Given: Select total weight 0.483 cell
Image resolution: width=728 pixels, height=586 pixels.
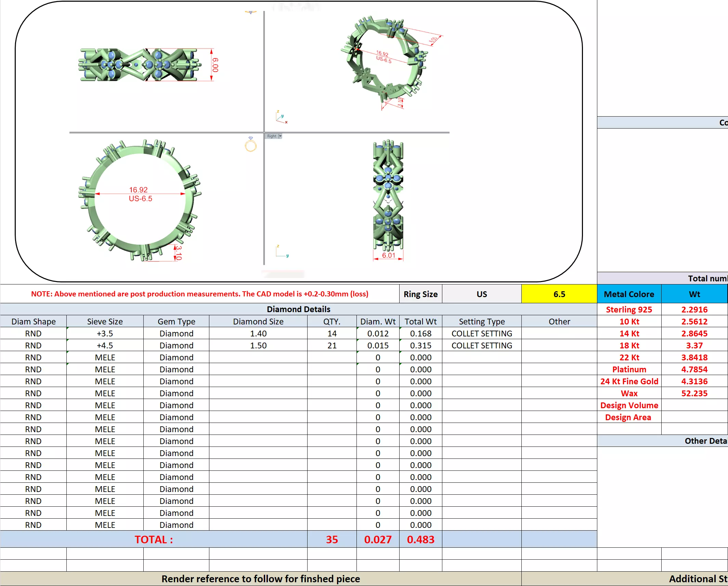Looking at the screenshot, I should click(x=420, y=539).
